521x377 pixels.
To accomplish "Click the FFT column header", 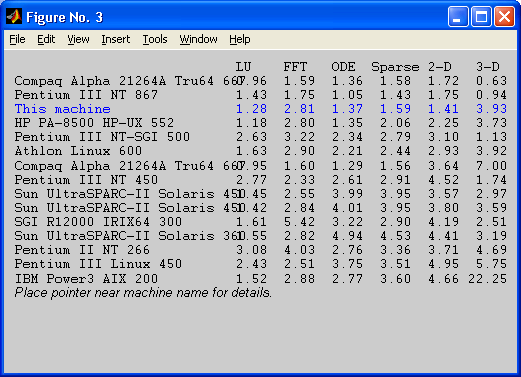I will click(295, 67).
